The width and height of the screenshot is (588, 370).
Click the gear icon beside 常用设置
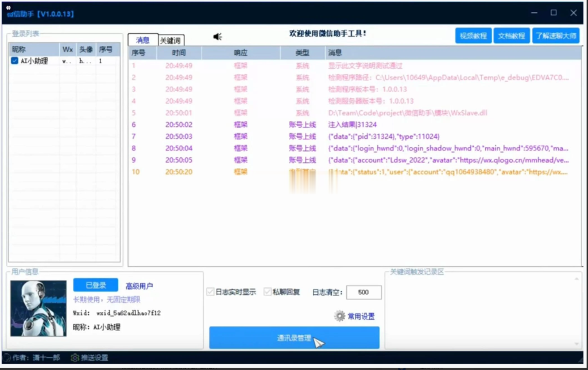point(340,316)
